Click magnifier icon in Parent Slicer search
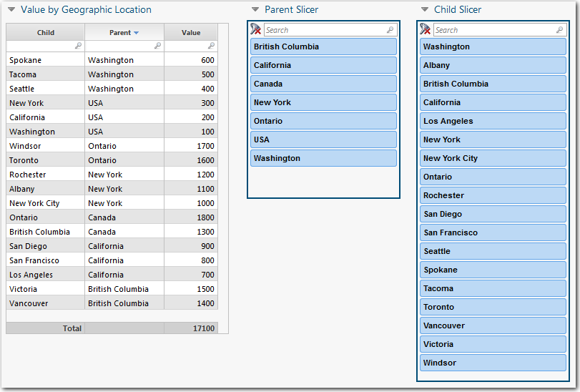 pyautogui.click(x=390, y=30)
